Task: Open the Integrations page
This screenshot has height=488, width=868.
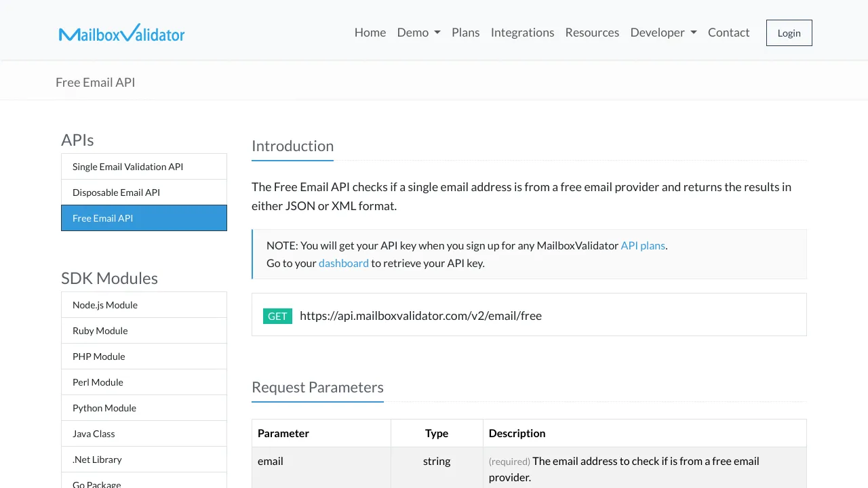Action: pyautogui.click(x=522, y=33)
